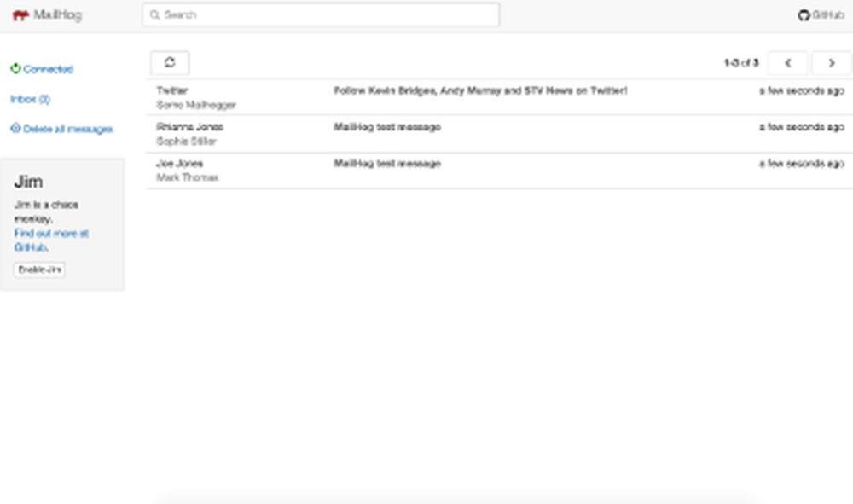Select the recipient Mark Thomas text
The height and width of the screenshot is (504, 853).
pyautogui.click(x=187, y=177)
